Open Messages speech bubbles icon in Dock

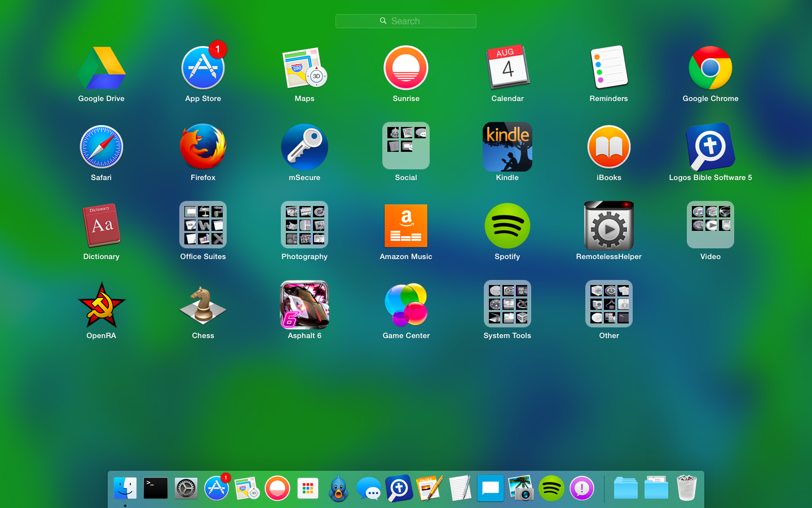tap(369, 488)
